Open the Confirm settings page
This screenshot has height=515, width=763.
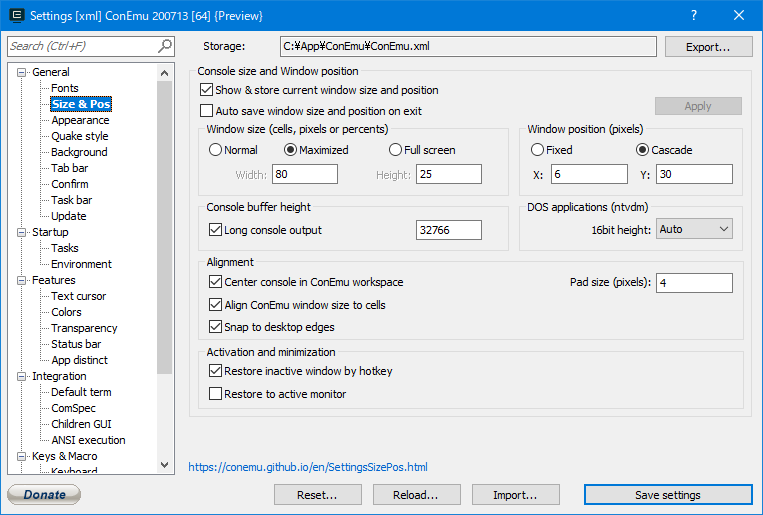pos(70,184)
